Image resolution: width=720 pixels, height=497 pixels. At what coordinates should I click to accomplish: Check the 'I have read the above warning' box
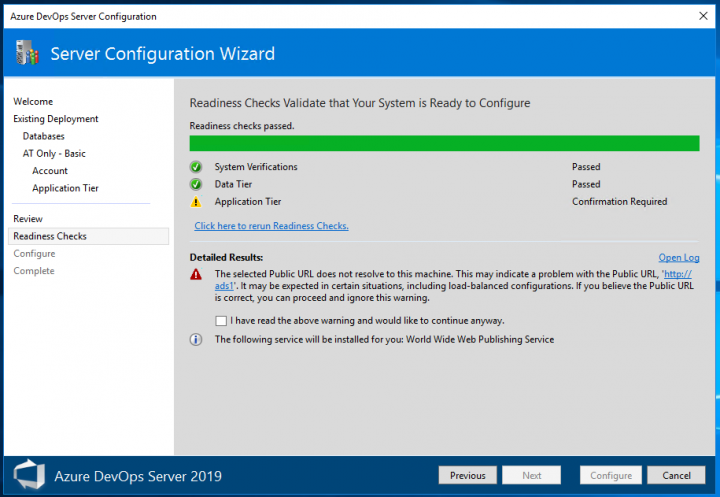point(221,321)
